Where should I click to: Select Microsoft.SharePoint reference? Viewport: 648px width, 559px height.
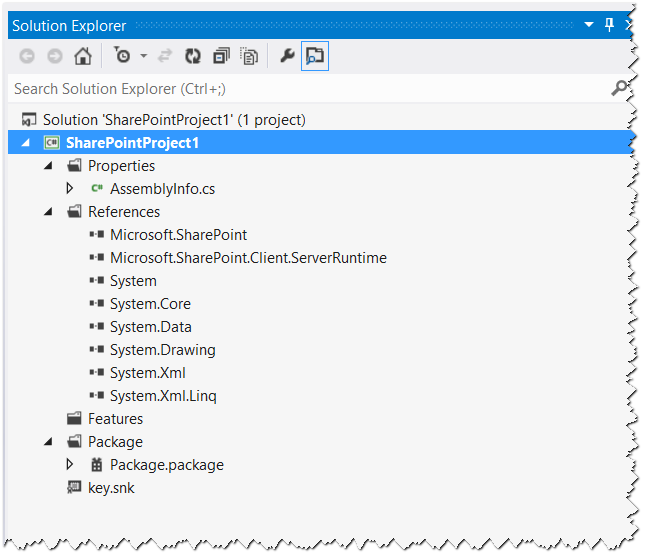click(x=179, y=235)
